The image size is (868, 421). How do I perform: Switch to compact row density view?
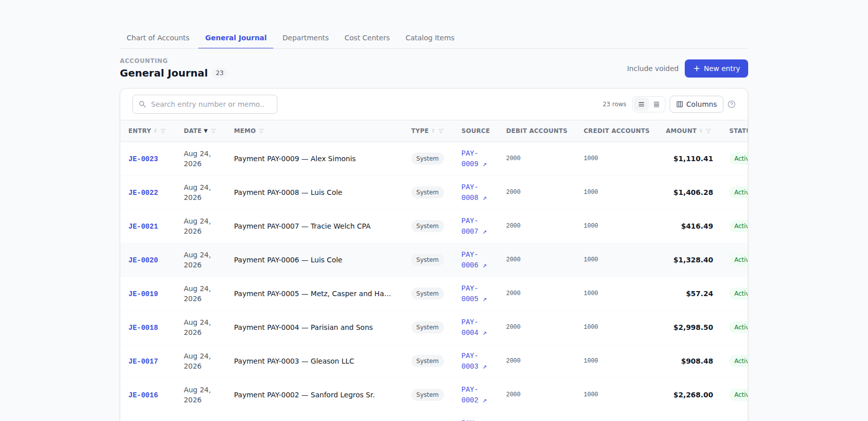[x=657, y=104]
